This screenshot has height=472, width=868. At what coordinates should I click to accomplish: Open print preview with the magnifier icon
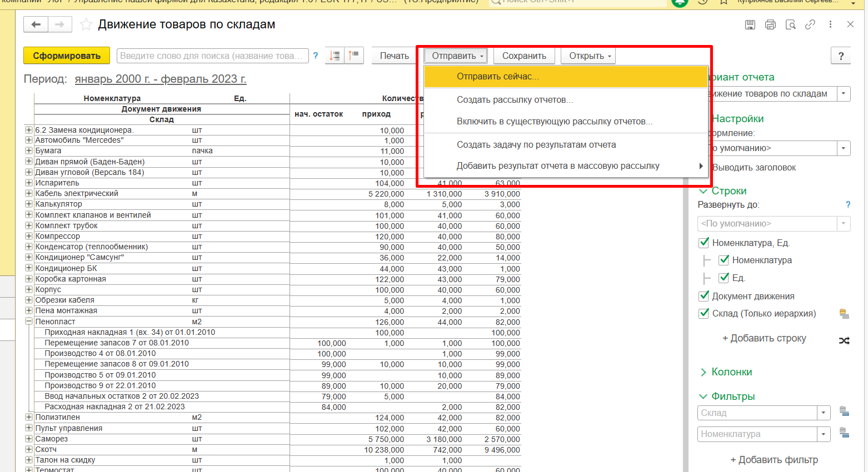pyautogui.click(x=790, y=24)
